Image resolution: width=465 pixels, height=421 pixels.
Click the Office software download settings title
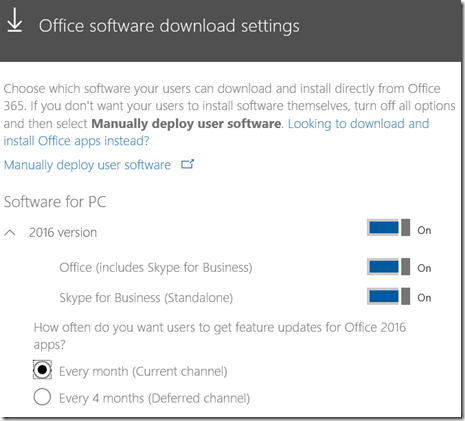click(x=169, y=26)
